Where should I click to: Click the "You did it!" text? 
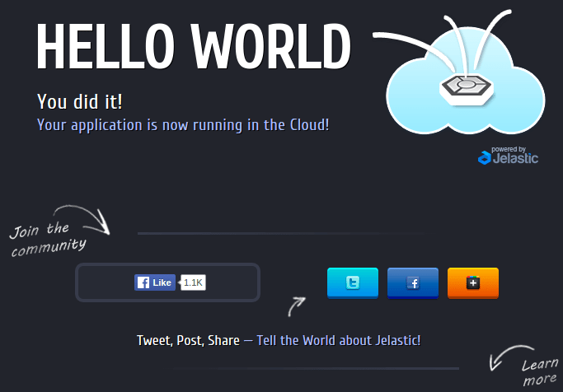click(x=80, y=101)
